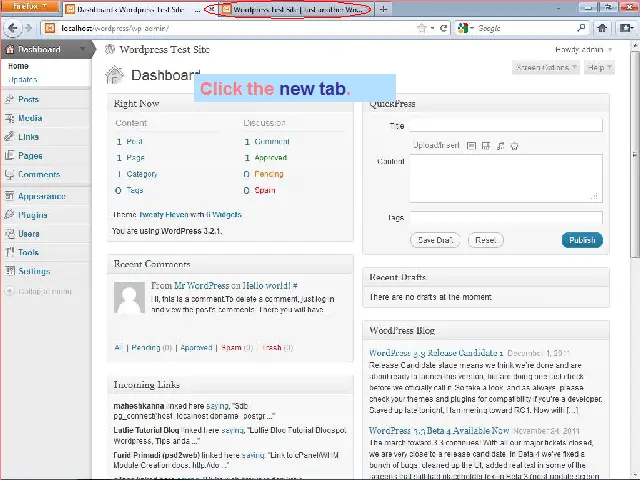Expand the Screen Options panel
Viewport: 640px width, 480px height.
click(546, 67)
